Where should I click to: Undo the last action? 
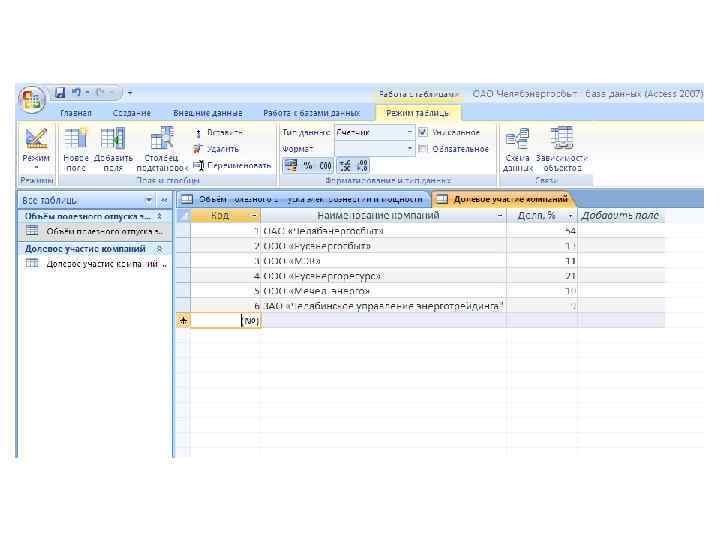76,93
